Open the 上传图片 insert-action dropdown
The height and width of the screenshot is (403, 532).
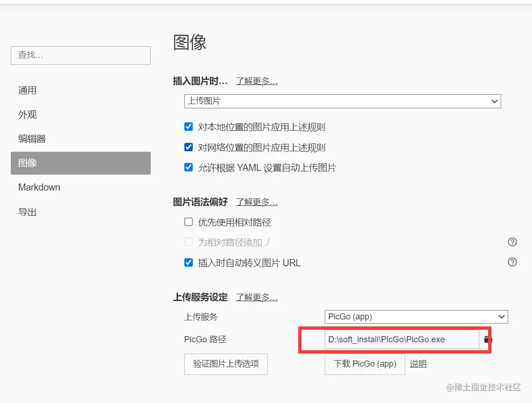pos(343,101)
